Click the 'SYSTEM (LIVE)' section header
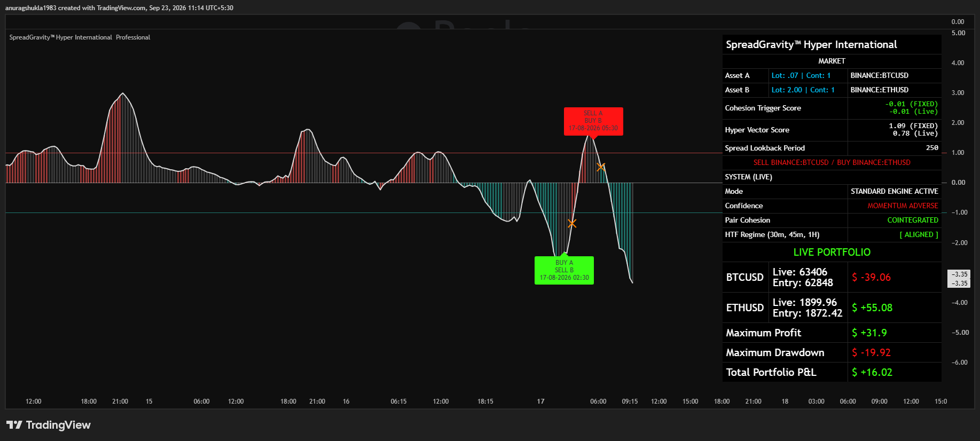Image resolution: width=980 pixels, height=441 pixels. tap(748, 177)
